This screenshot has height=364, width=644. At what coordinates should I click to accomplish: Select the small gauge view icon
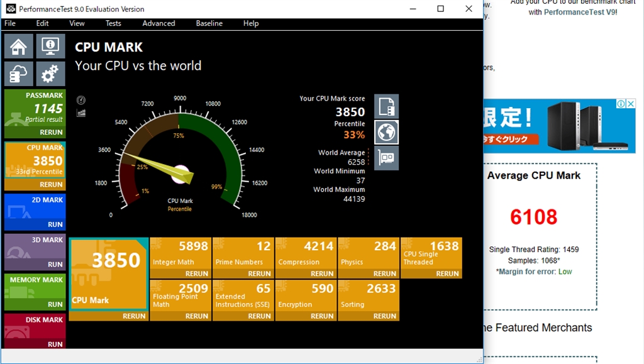click(x=81, y=101)
